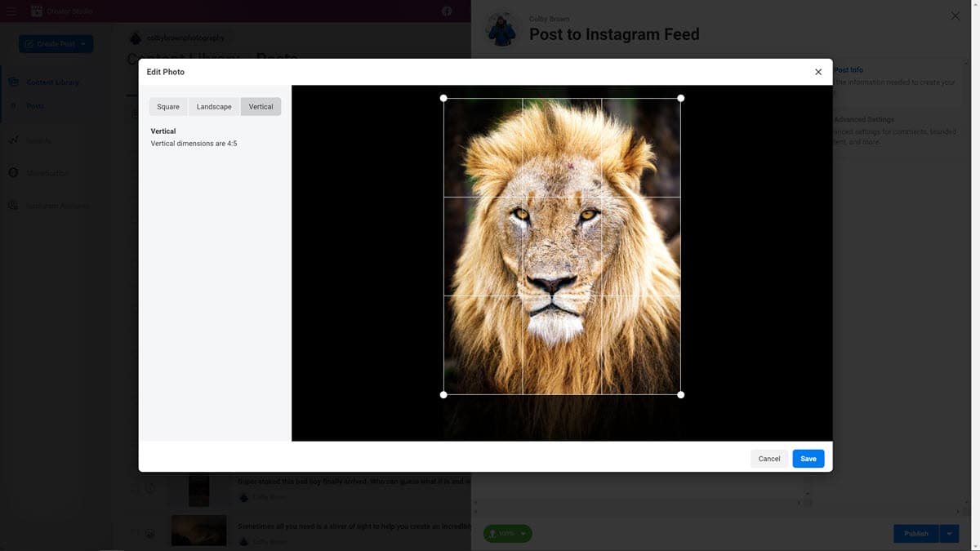This screenshot has width=980, height=551.
Task: Close the Edit Photo dialog with X
Action: pos(818,72)
